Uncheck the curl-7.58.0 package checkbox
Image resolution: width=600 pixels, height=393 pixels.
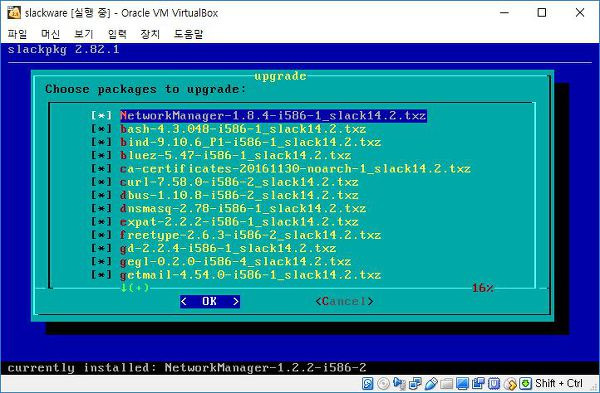101,182
